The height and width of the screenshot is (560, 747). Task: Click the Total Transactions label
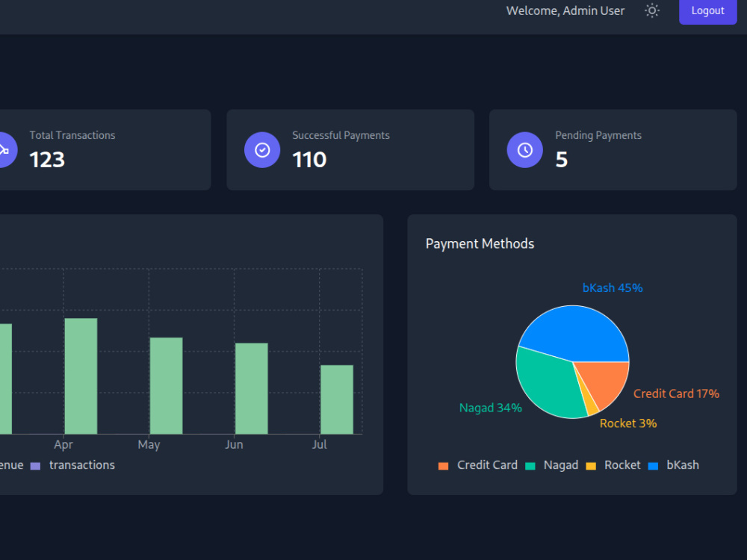(72, 136)
